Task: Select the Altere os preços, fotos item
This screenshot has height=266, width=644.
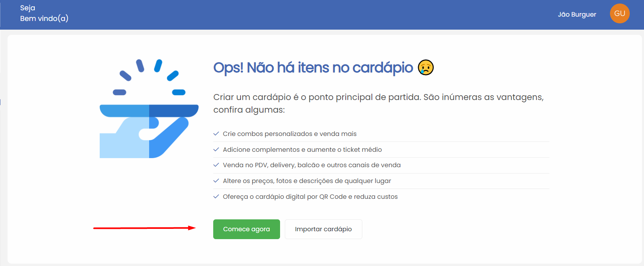Action: click(381, 181)
